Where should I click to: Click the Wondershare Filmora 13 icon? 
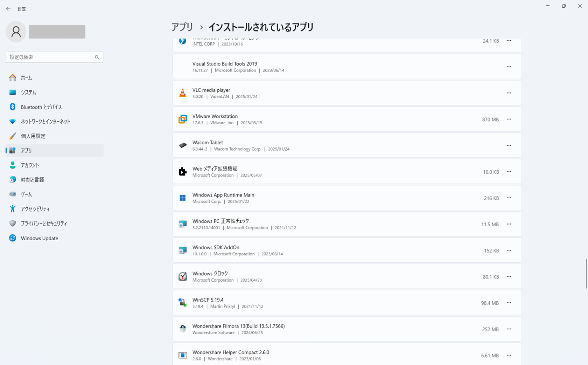point(183,329)
